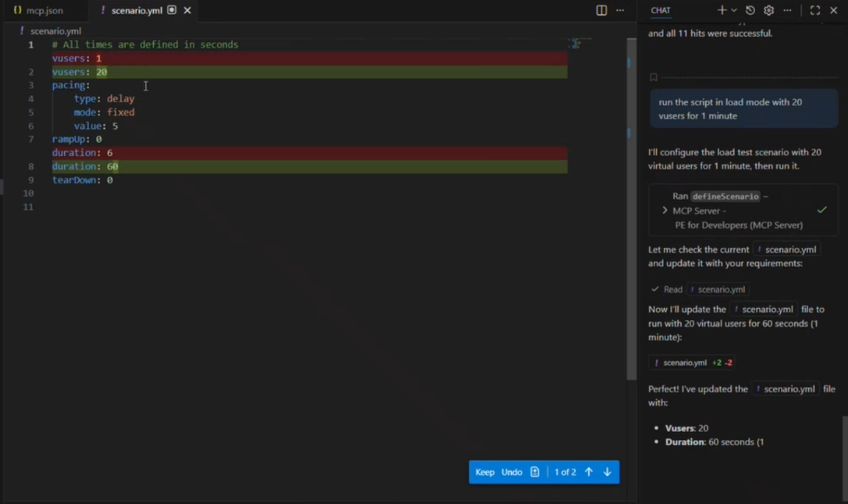This screenshot has width=848, height=504.
Task: Maximize the chat panel
Action: click(x=814, y=10)
